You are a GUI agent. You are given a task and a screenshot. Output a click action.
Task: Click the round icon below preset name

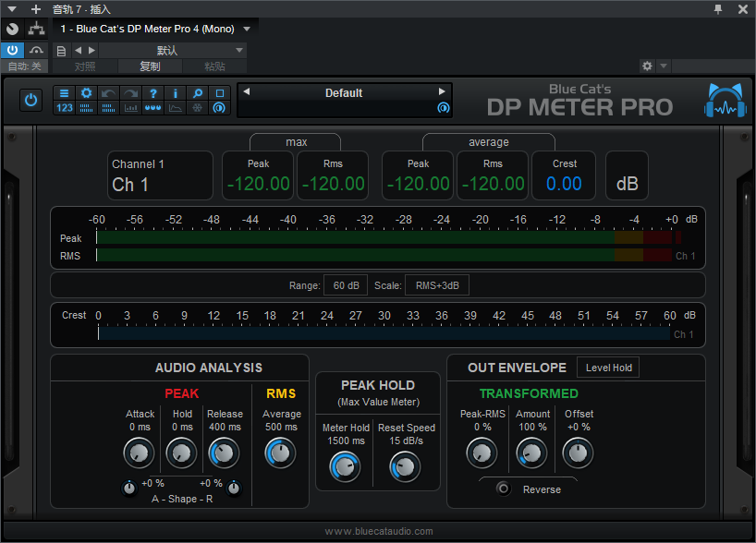pyautogui.click(x=443, y=107)
